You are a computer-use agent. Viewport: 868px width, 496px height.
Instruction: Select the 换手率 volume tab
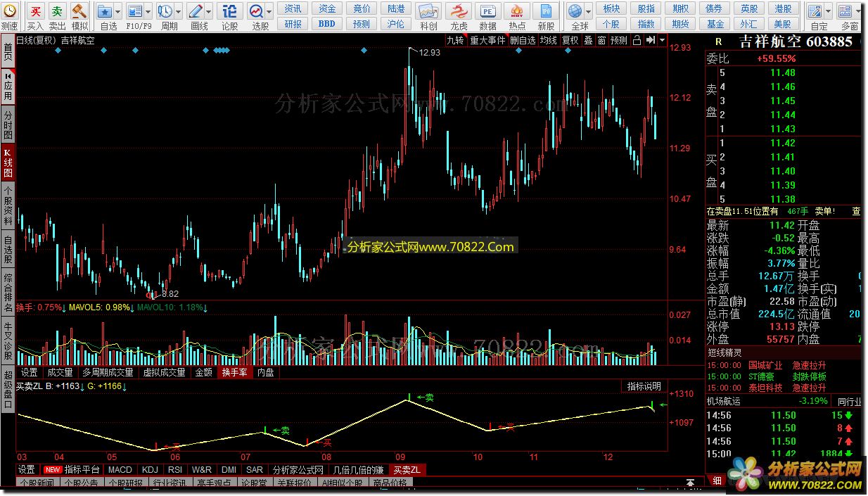(235, 372)
